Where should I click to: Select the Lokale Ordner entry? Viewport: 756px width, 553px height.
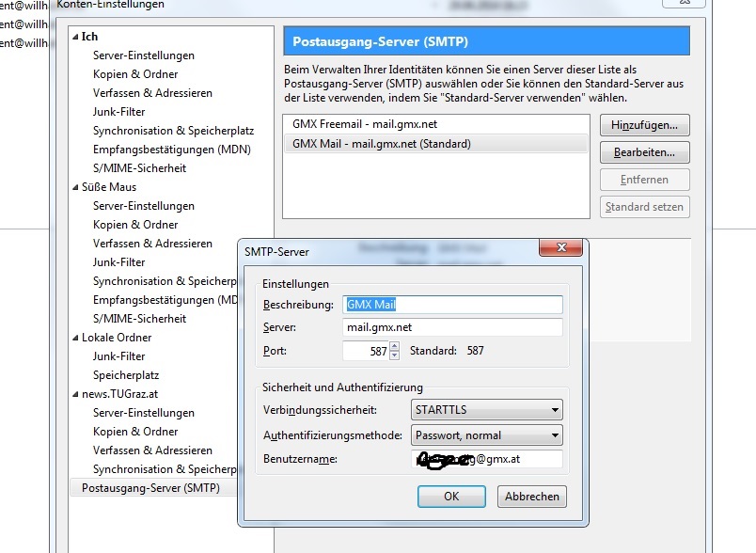click(x=117, y=338)
